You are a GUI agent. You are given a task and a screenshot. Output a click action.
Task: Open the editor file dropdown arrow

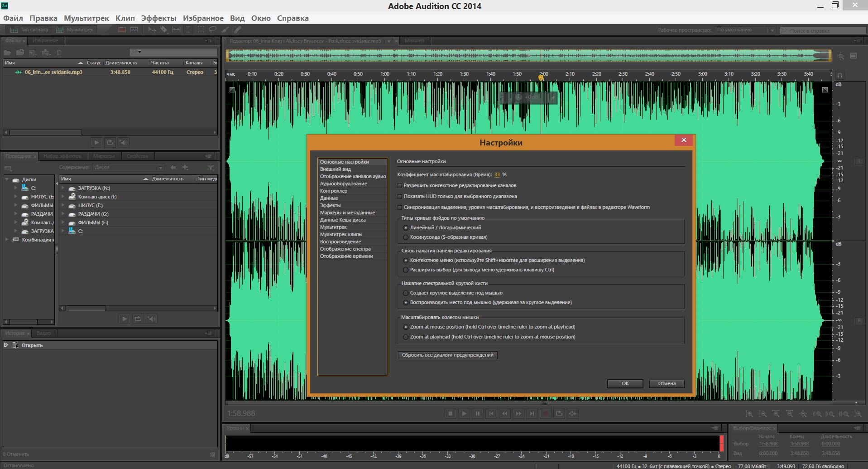[x=388, y=41]
